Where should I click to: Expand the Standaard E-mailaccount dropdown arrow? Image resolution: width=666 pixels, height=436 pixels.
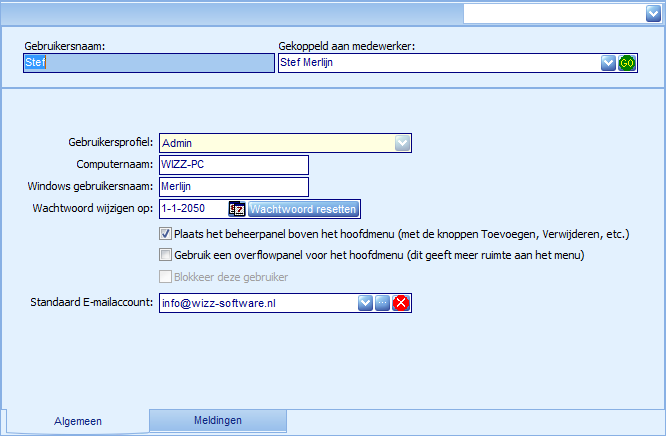click(365, 303)
